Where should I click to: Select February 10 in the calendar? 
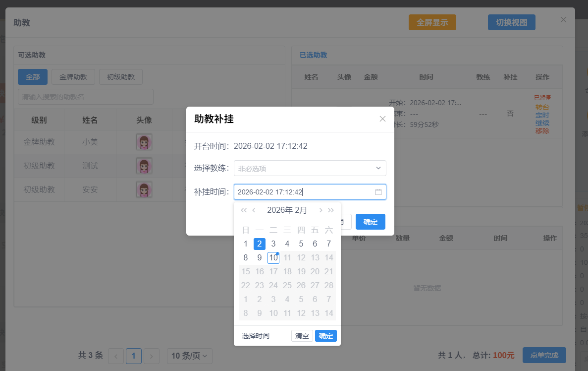click(x=273, y=258)
